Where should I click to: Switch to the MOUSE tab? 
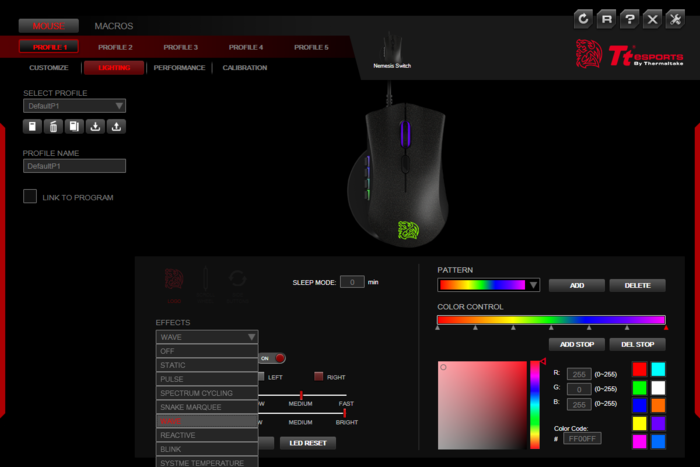[49, 26]
